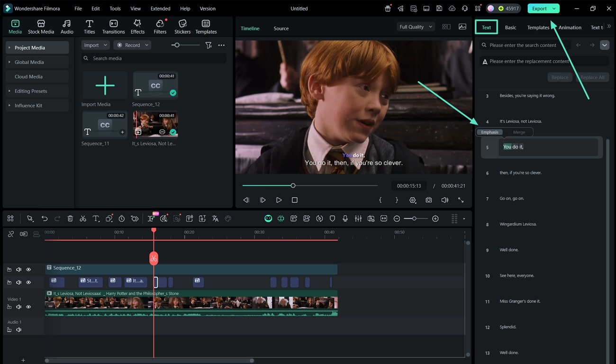
Task: Click the voiceover microphone icon
Action: tap(345, 218)
